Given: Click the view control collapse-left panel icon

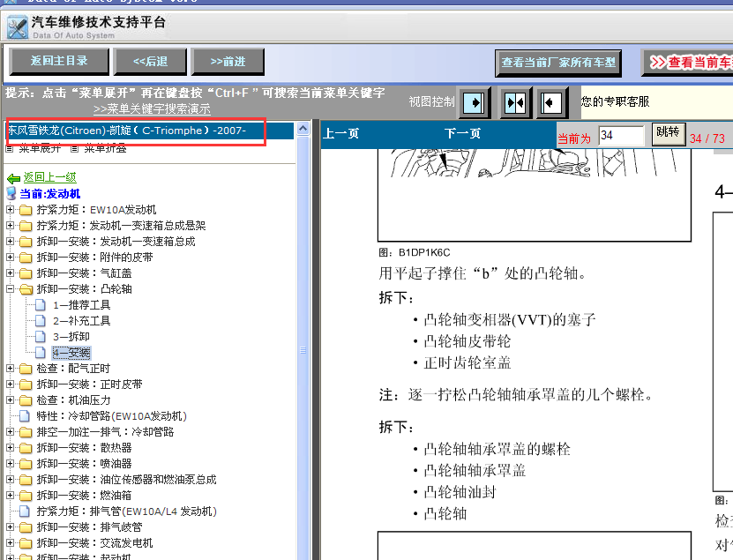Looking at the screenshot, I should (551, 103).
